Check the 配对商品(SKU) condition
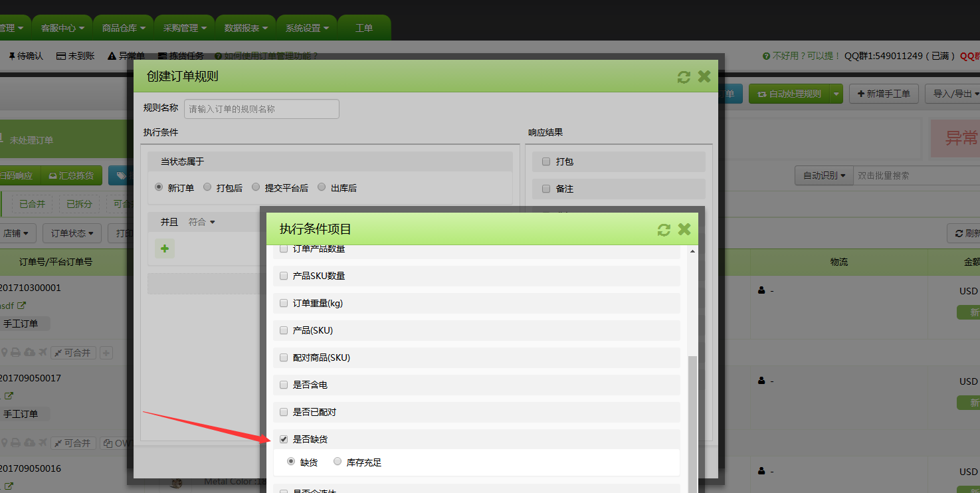The height and width of the screenshot is (493, 980). [x=284, y=357]
